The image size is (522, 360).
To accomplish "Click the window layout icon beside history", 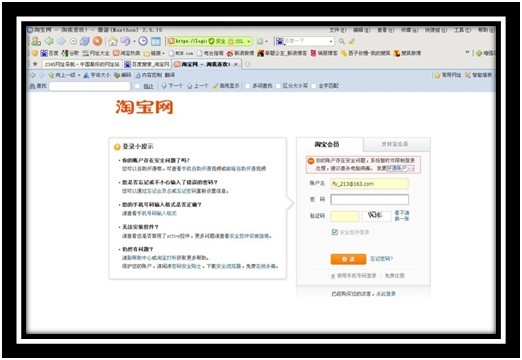I will point(156,41).
